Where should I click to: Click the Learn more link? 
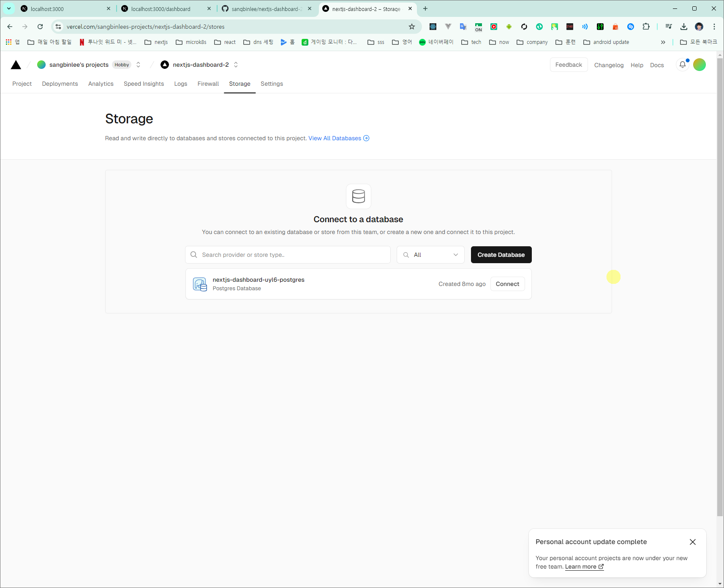tap(584, 567)
